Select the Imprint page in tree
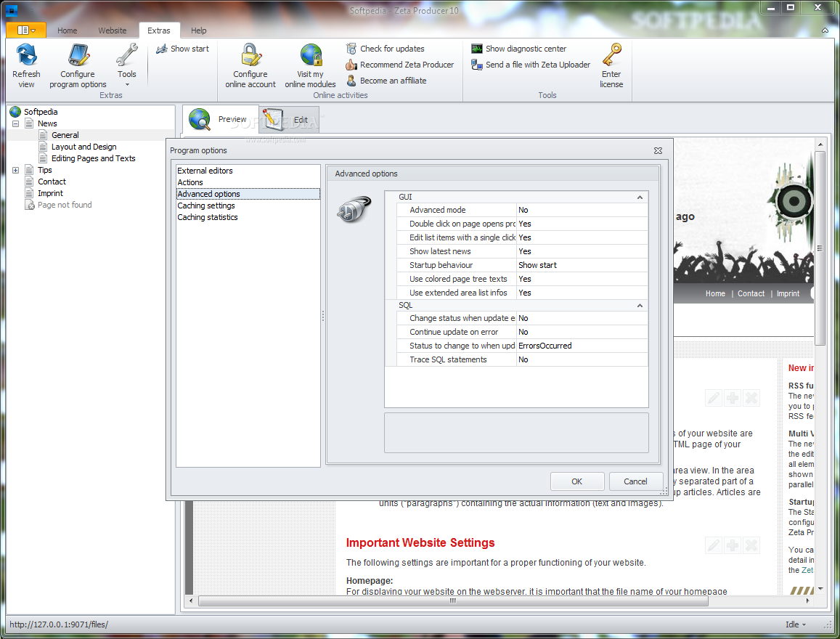This screenshot has height=639, width=840. click(50, 193)
